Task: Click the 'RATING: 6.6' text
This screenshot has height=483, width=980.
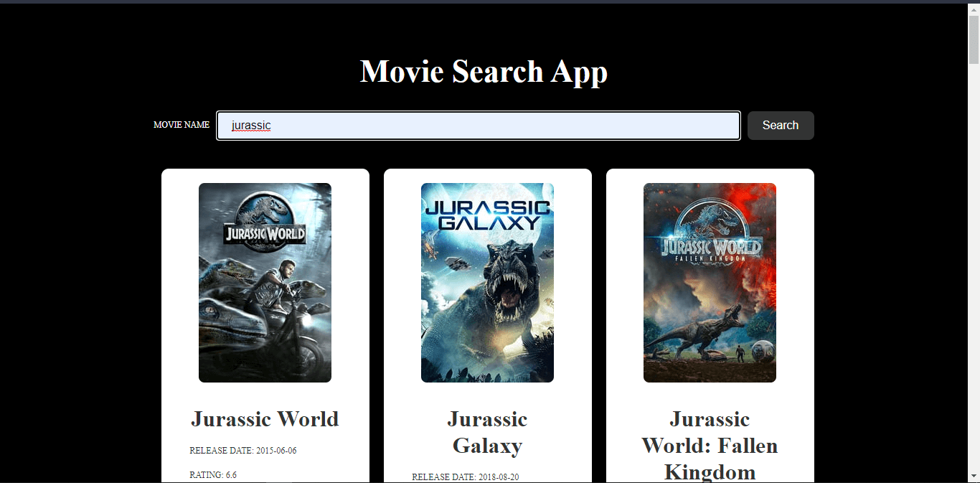Action: (213, 475)
